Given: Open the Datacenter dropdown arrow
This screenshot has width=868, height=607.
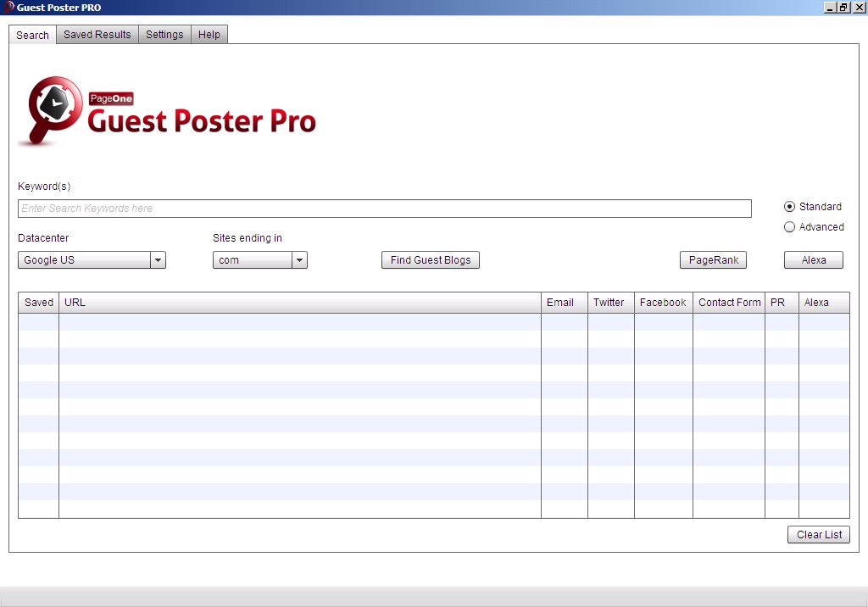Looking at the screenshot, I should coord(158,259).
